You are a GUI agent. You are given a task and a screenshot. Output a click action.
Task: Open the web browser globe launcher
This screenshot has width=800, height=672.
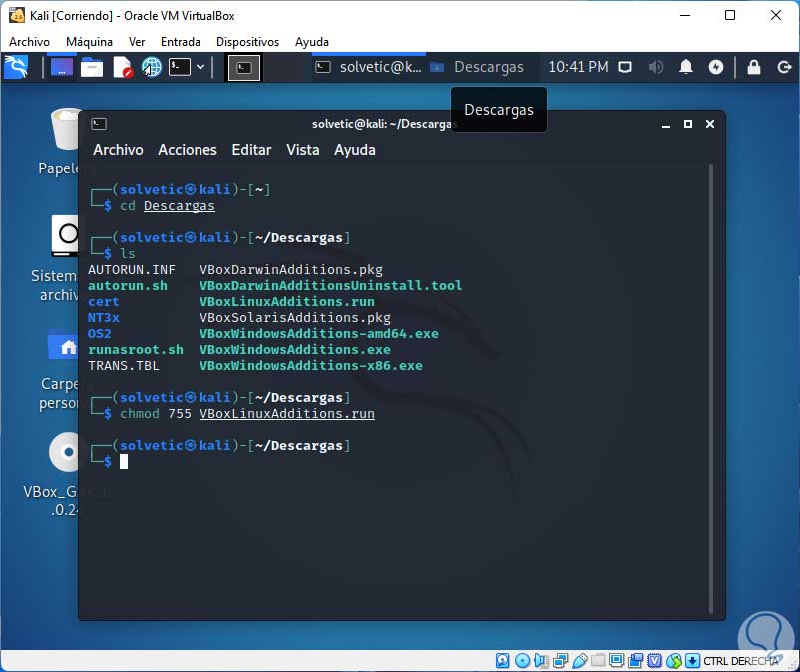coord(151,68)
